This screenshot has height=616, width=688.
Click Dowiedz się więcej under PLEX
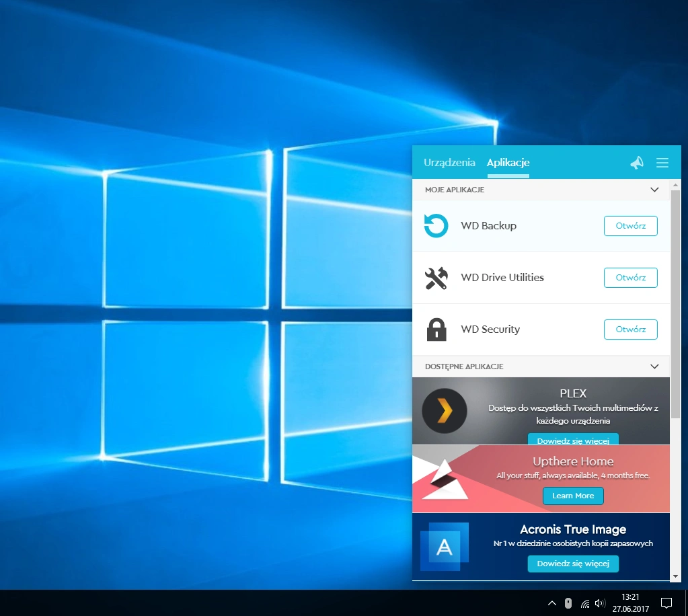click(x=573, y=439)
